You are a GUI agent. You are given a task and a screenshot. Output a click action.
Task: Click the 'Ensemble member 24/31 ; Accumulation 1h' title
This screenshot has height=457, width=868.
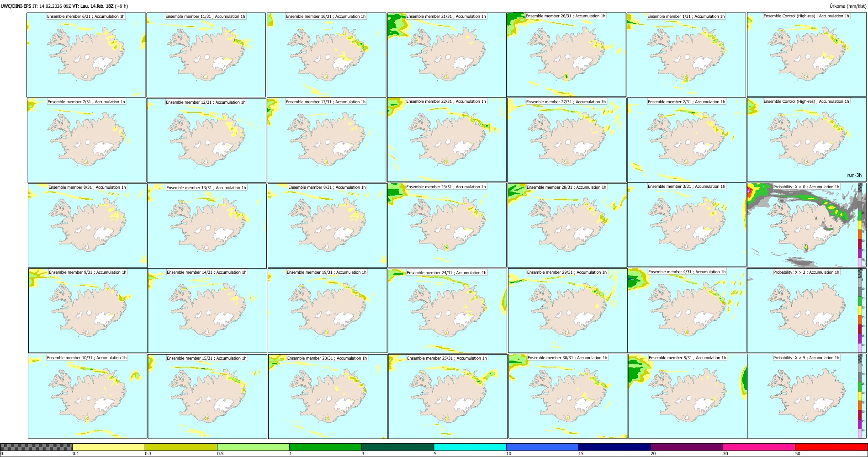447,272
